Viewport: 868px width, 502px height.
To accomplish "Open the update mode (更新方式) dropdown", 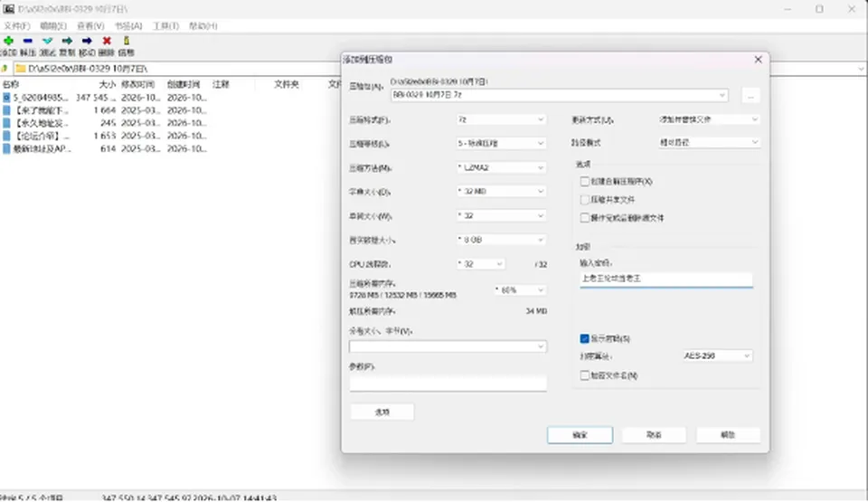I will click(x=709, y=119).
